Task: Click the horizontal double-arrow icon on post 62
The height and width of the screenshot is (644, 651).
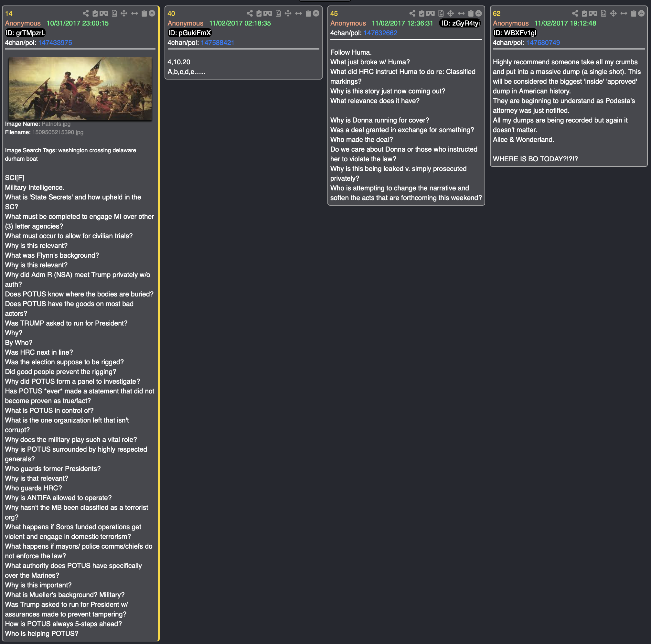Action: click(x=624, y=14)
